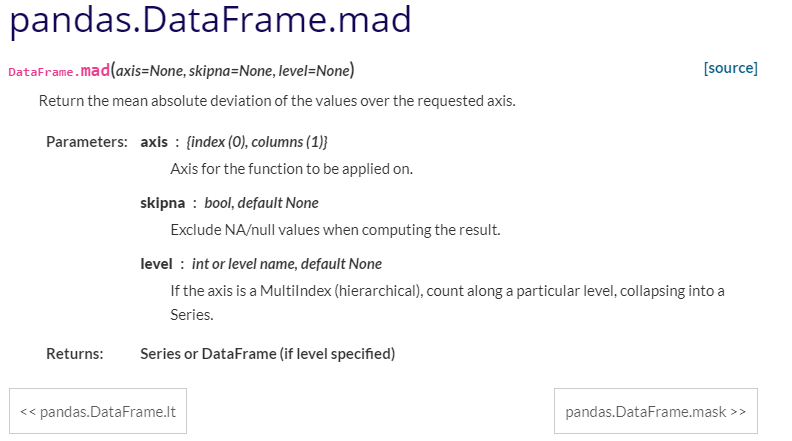Click the 'axis' parameter name
The height and width of the screenshot is (441, 792).
[154, 141]
